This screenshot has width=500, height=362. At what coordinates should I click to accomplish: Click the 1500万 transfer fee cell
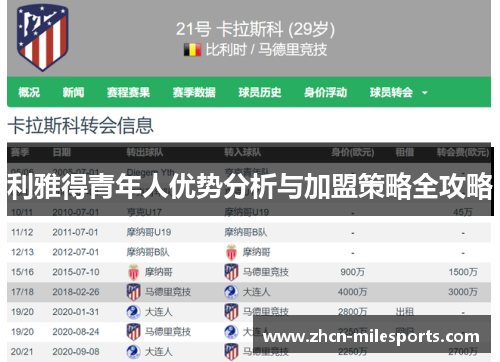point(463,272)
